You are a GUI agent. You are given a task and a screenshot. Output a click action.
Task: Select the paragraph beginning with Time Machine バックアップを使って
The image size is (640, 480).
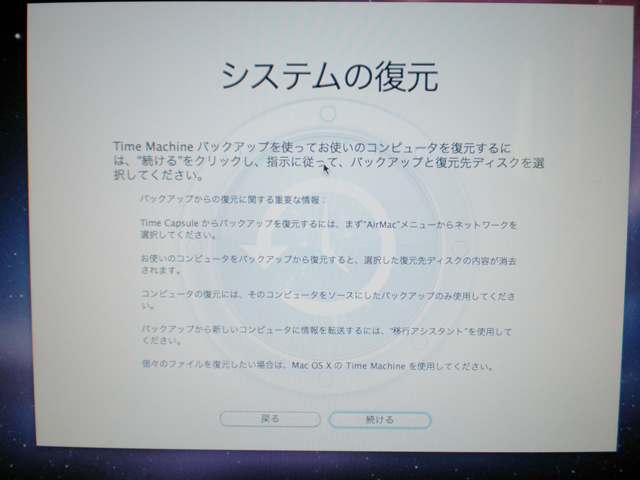[x=329, y=161]
